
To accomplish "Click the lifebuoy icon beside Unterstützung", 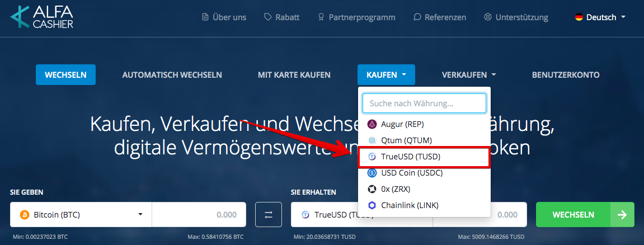I will tap(488, 17).
